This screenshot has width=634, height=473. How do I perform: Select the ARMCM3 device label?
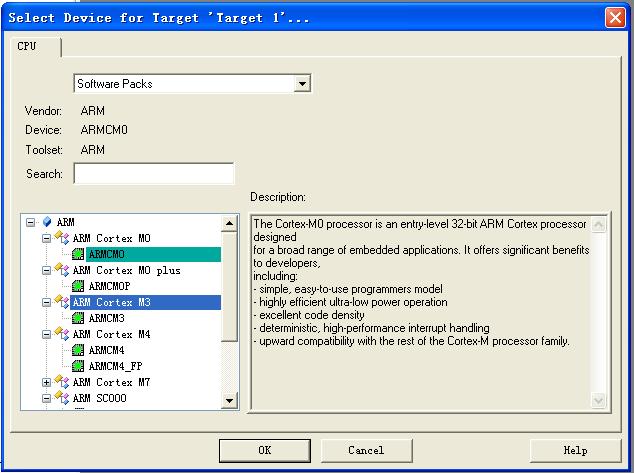106,318
